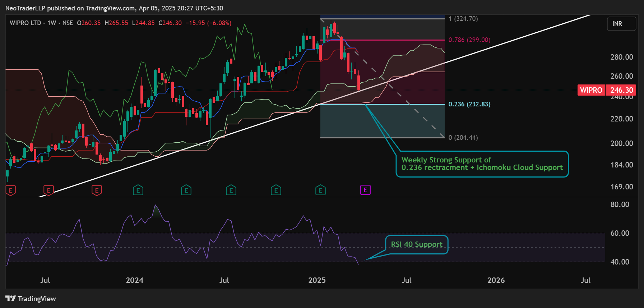
Task: Open the INR currency selector
Action: point(621,24)
